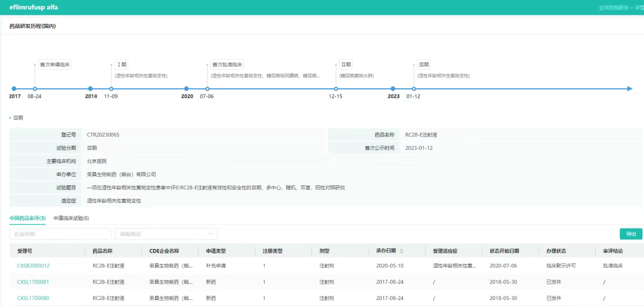This screenshot has height=306, width=644.
Task: Open the 审批结论 dropdown filter
Action: click(166, 234)
